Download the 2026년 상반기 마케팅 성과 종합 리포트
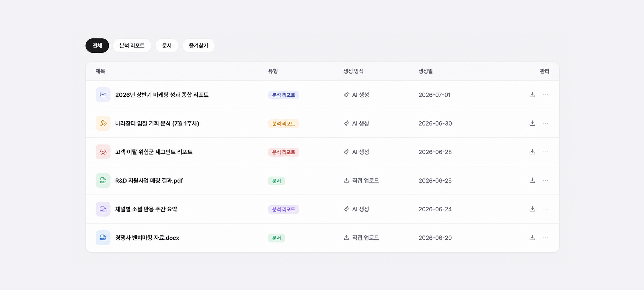644x290 pixels. point(532,95)
